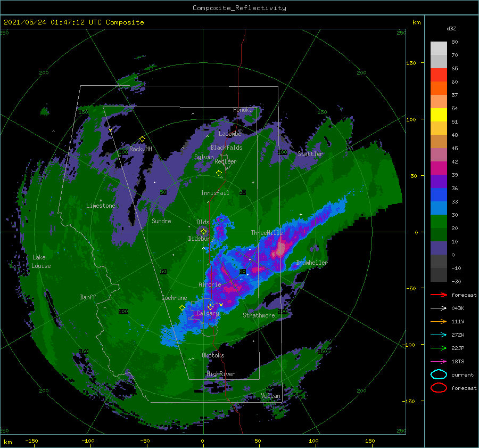This screenshot has width=479, height=448.
Task: Click the RockyMH label
Action: (141, 149)
